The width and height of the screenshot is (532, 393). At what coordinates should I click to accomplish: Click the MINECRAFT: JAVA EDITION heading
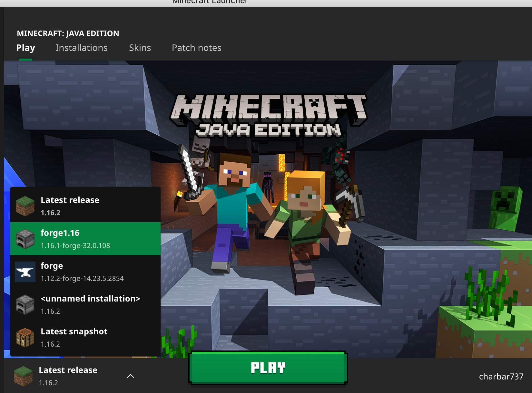point(68,33)
